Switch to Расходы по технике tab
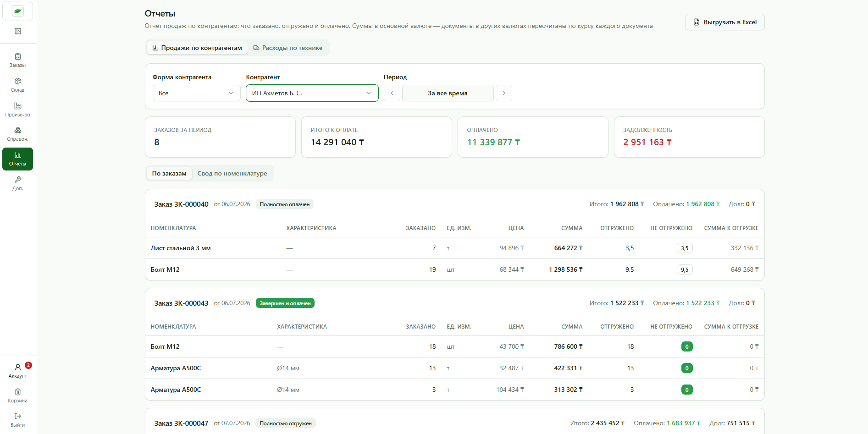 288,48
